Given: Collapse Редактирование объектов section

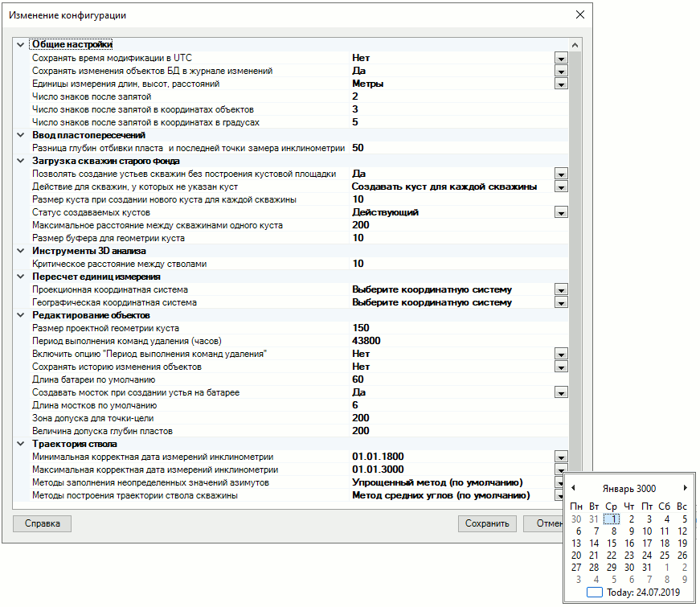Looking at the screenshot, I should click(21, 315).
